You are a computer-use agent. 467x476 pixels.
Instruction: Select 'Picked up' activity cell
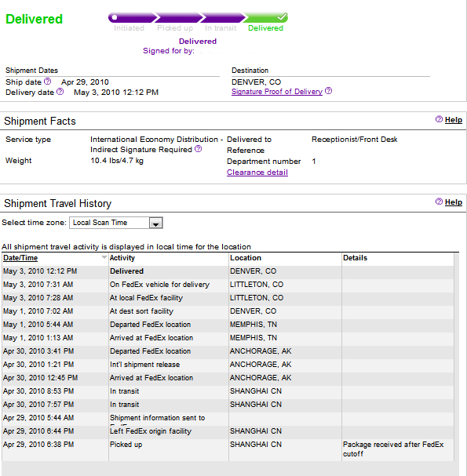pos(126,445)
